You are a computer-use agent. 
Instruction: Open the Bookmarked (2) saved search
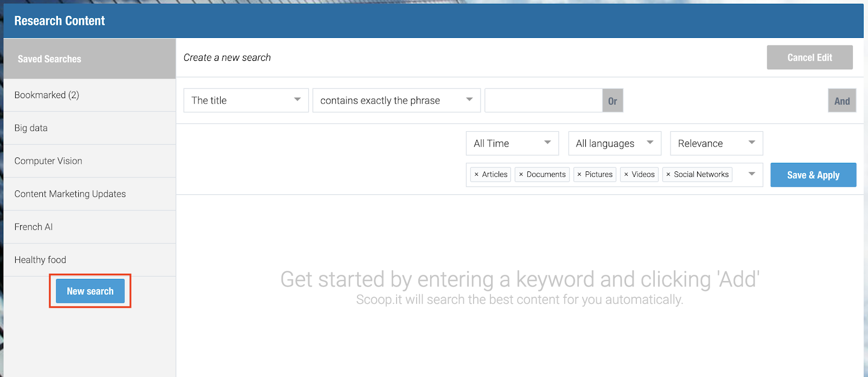pos(90,95)
